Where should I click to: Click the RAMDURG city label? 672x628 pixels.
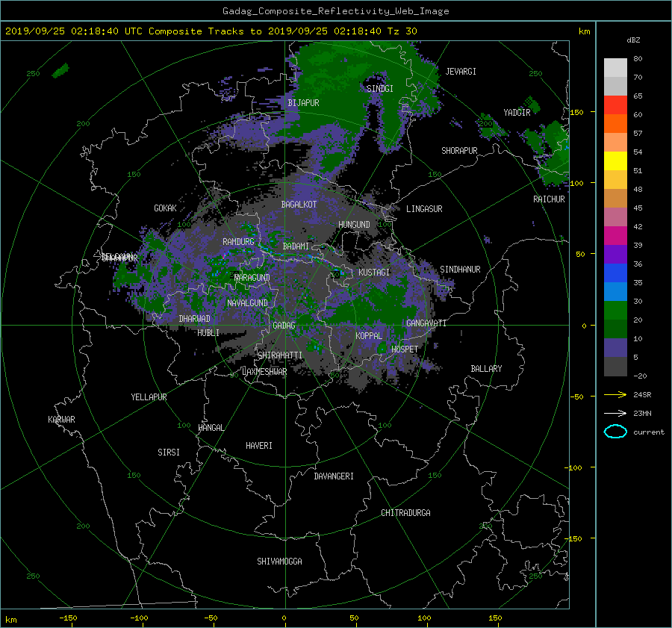click(x=238, y=242)
